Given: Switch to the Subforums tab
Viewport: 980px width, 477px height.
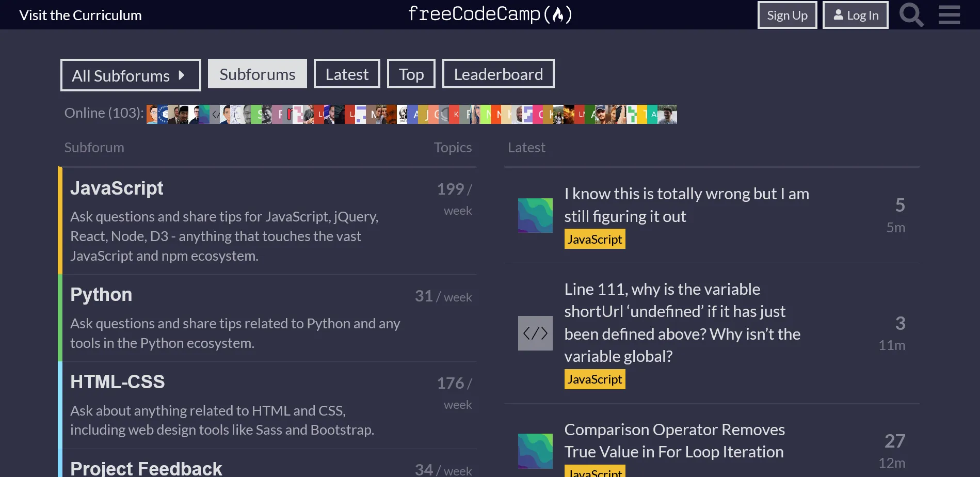Looking at the screenshot, I should 258,74.
